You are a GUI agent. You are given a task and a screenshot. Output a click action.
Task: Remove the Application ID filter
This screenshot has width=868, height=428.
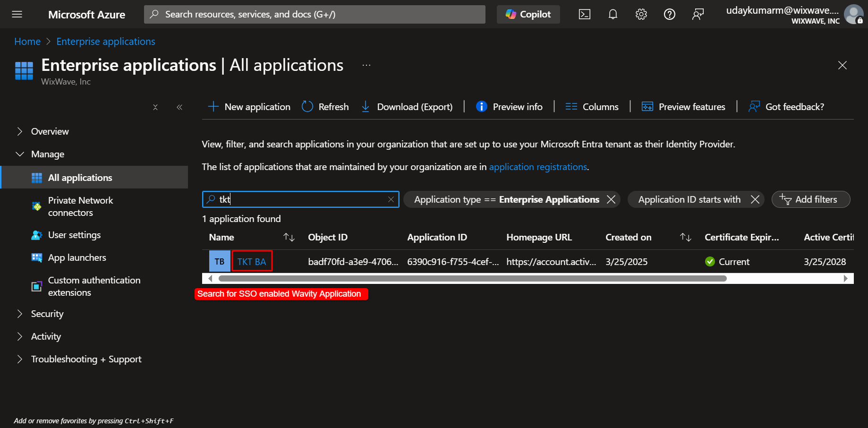[755, 199]
